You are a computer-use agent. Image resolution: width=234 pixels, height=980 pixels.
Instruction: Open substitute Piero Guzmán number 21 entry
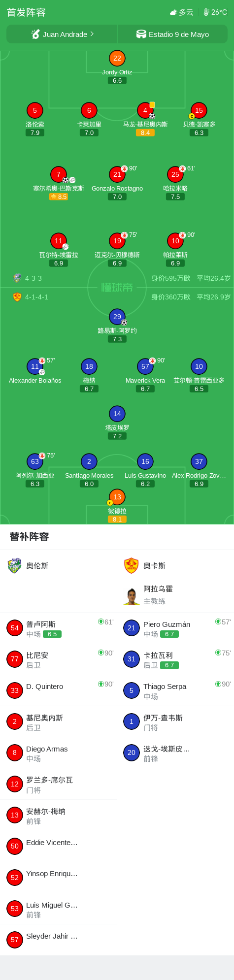[176, 628]
